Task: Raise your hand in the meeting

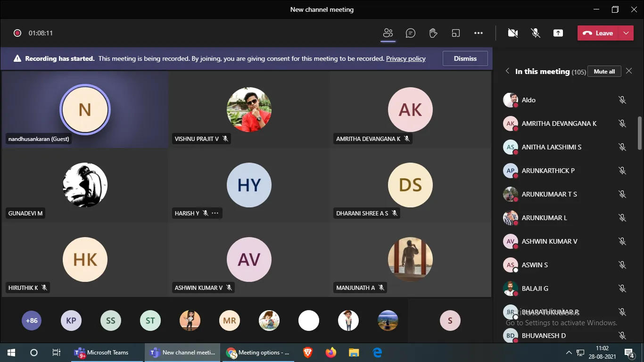Action: [x=433, y=33]
